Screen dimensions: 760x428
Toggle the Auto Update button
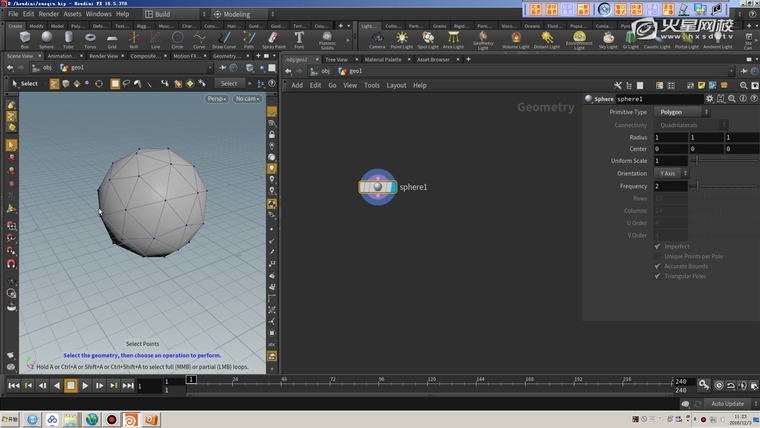coord(727,403)
